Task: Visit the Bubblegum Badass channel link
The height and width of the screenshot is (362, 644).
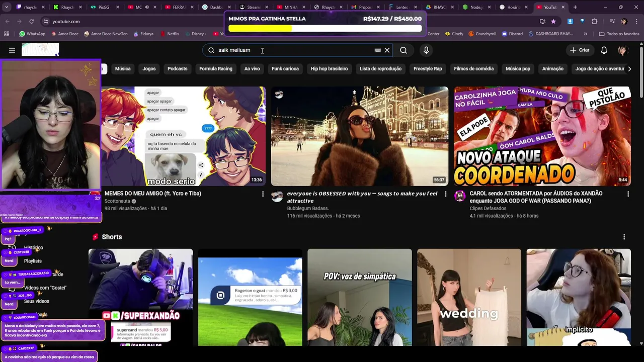Action: coord(308,208)
